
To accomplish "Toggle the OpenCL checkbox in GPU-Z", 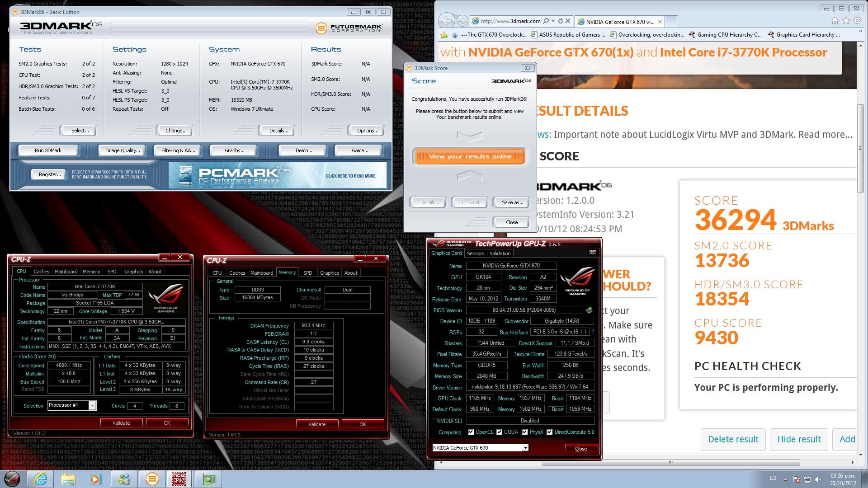I will click(471, 432).
